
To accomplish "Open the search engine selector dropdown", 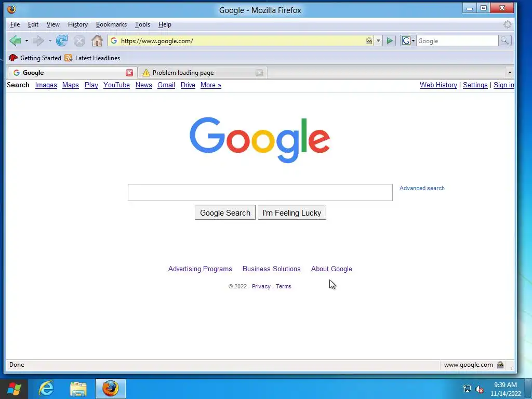I will click(x=408, y=41).
